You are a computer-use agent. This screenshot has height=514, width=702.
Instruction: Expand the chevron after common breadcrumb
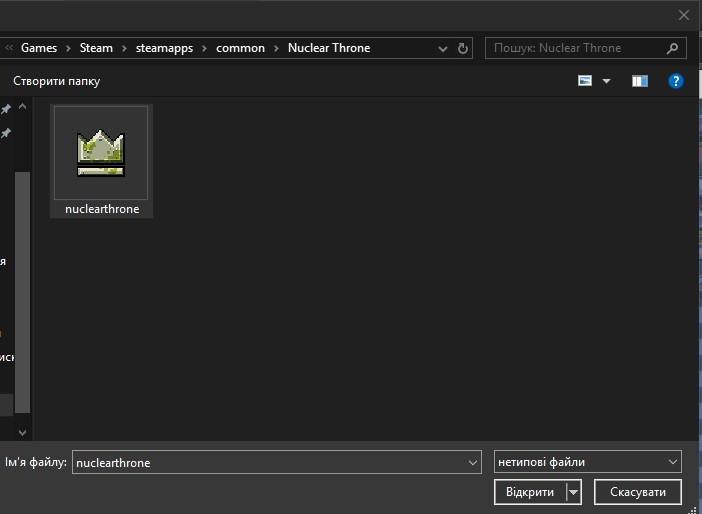coord(276,48)
